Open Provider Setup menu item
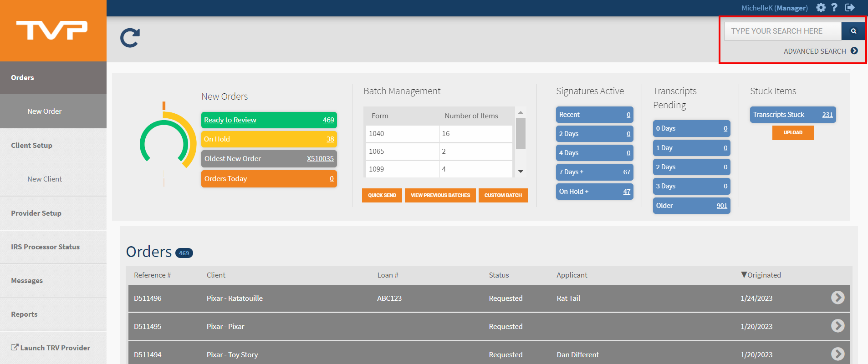Viewport: 868px width, 364px height. 53,213
